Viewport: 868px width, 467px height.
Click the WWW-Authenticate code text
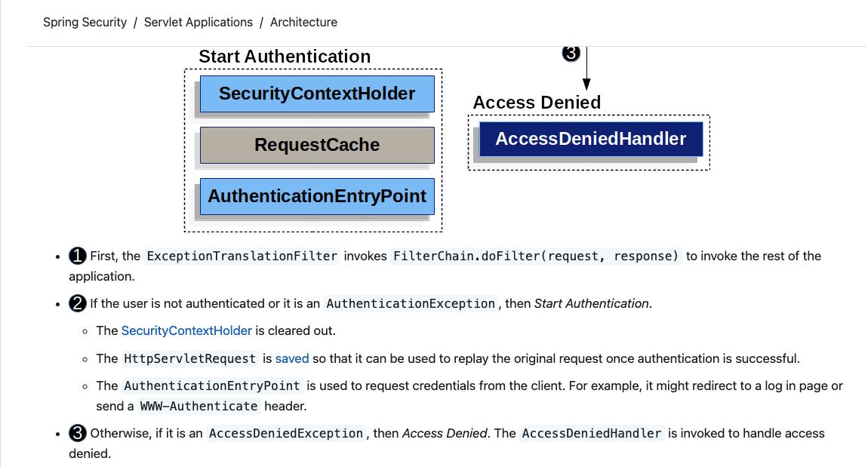(199, 407)
